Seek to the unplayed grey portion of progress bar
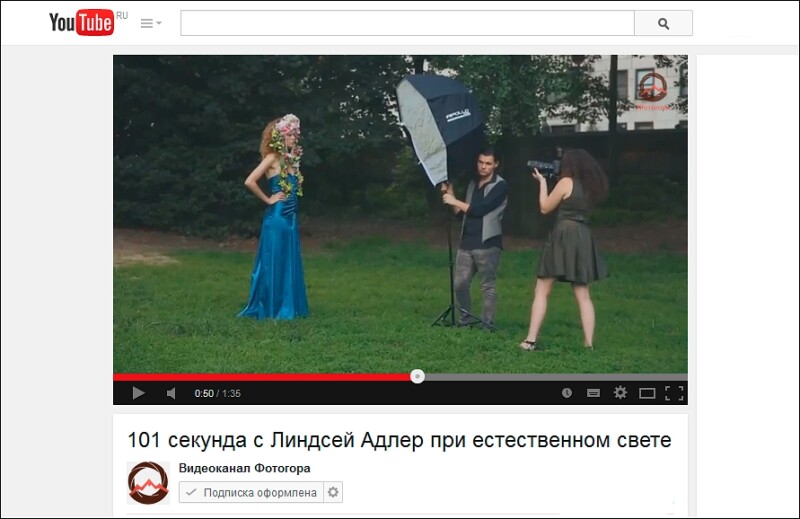800x519 pixels. pyautogui.click(x=556, y=377)
